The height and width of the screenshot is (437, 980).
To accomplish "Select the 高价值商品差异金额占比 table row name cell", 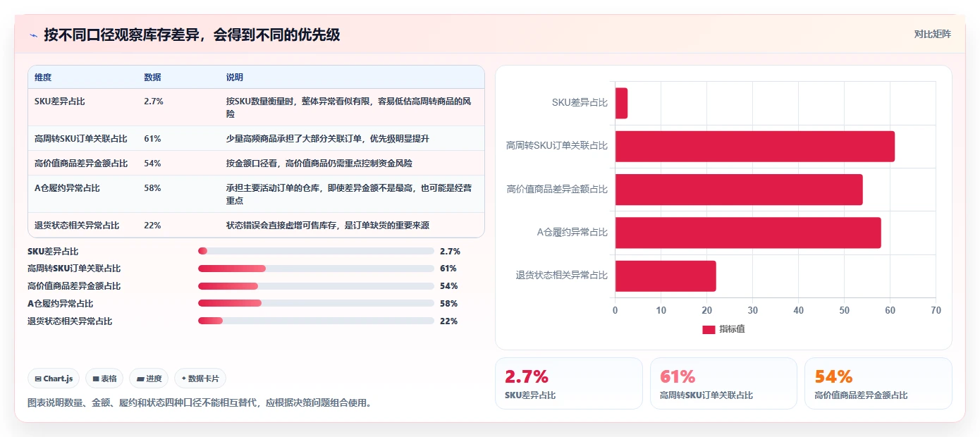I will (x=81, y=164).
